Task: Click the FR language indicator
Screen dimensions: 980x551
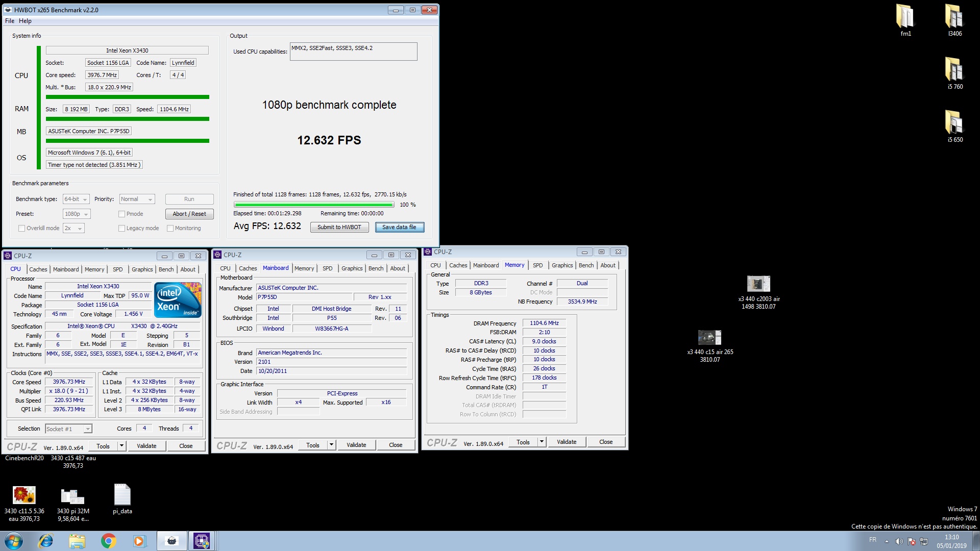Action: click(873, 540)
